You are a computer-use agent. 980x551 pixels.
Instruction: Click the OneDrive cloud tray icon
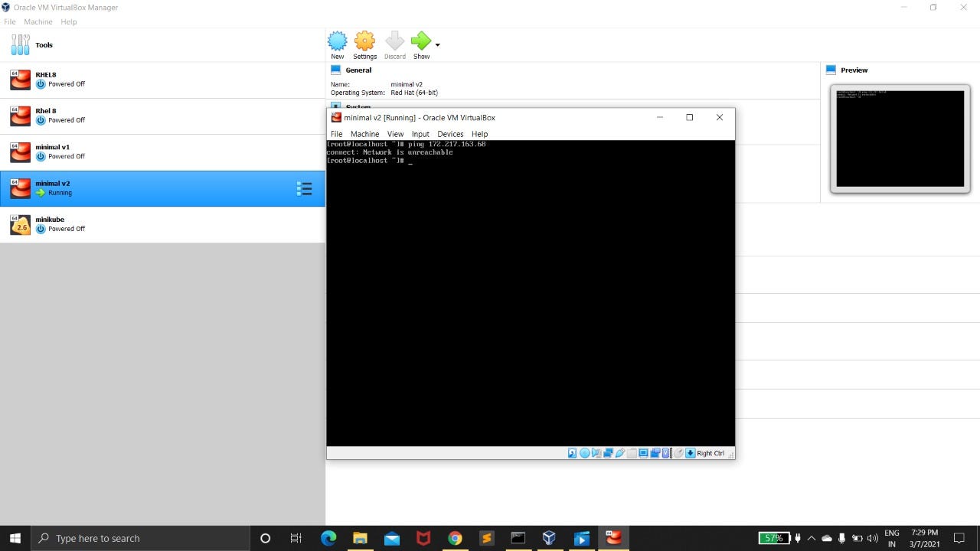827,538
